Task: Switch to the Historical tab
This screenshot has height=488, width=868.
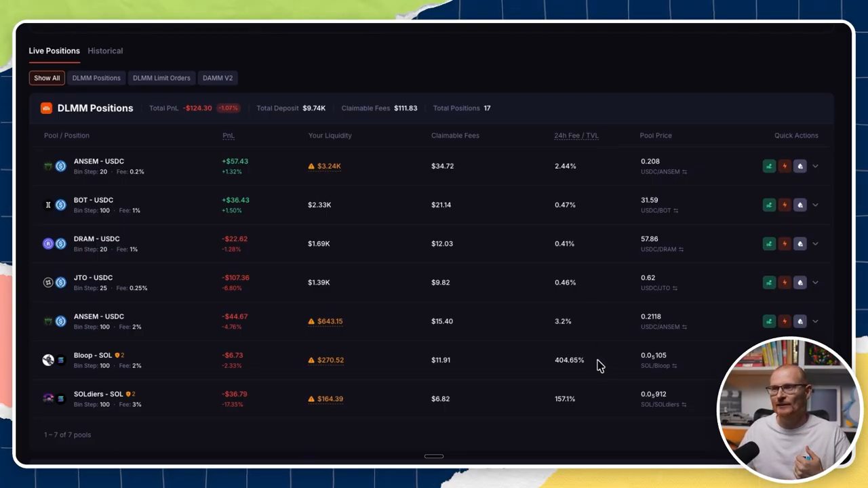Action: point(105,51)
